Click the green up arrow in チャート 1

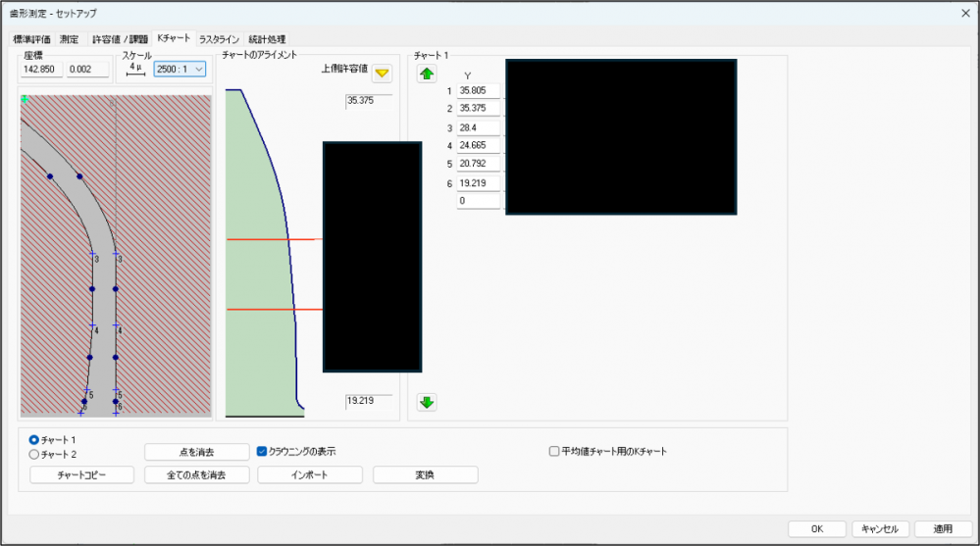click(427, 74)
